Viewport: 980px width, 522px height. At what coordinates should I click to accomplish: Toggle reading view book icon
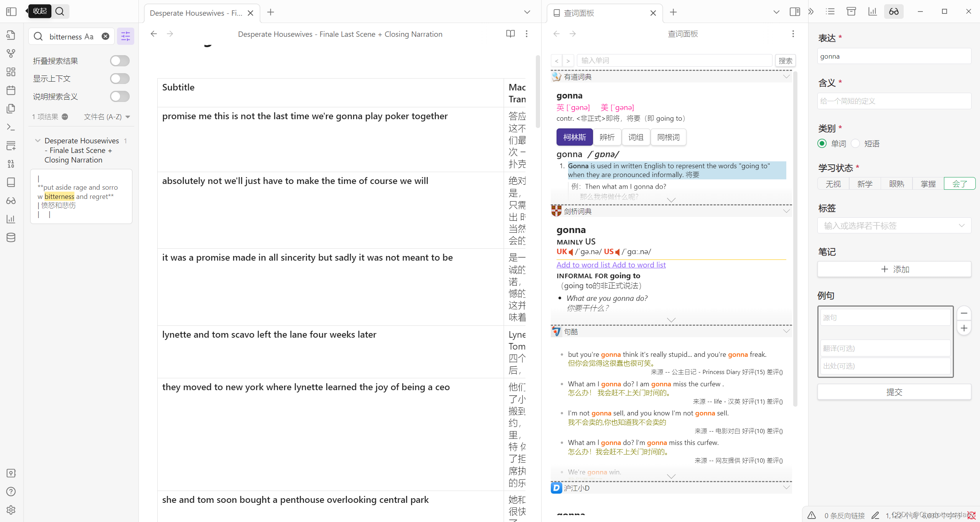(510, 34)
